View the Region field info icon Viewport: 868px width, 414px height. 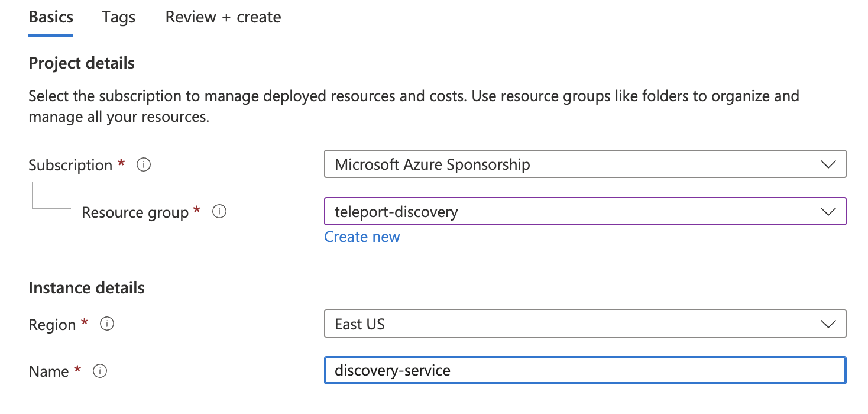[x=107, y=324]
